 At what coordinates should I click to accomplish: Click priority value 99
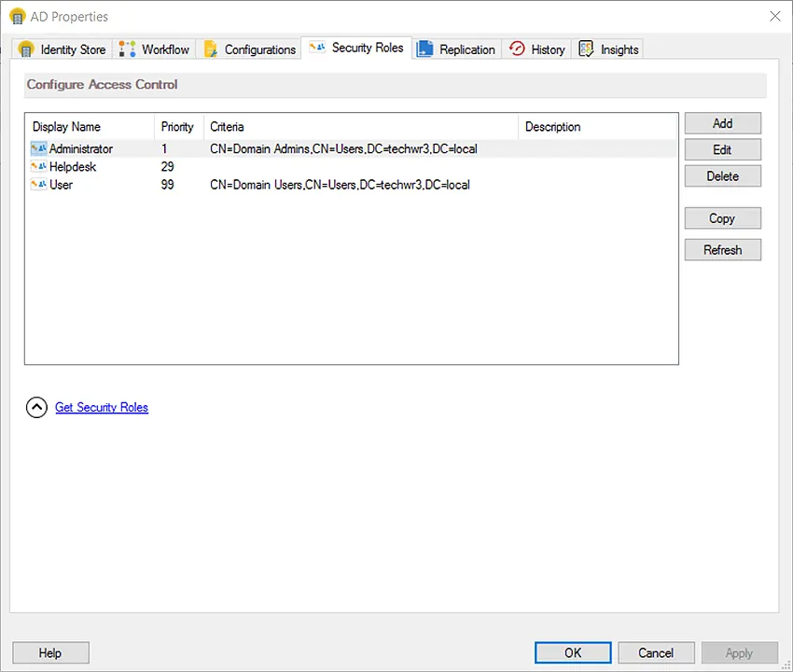pos(167,185)
